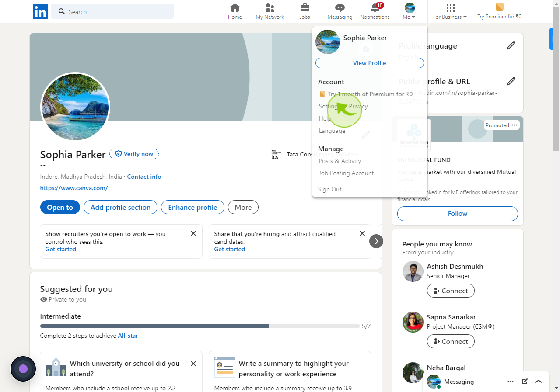Connect with Ashish Deshmukh
Screen dimensions: 560x392
pyautogui.click(x=451, y=291)
